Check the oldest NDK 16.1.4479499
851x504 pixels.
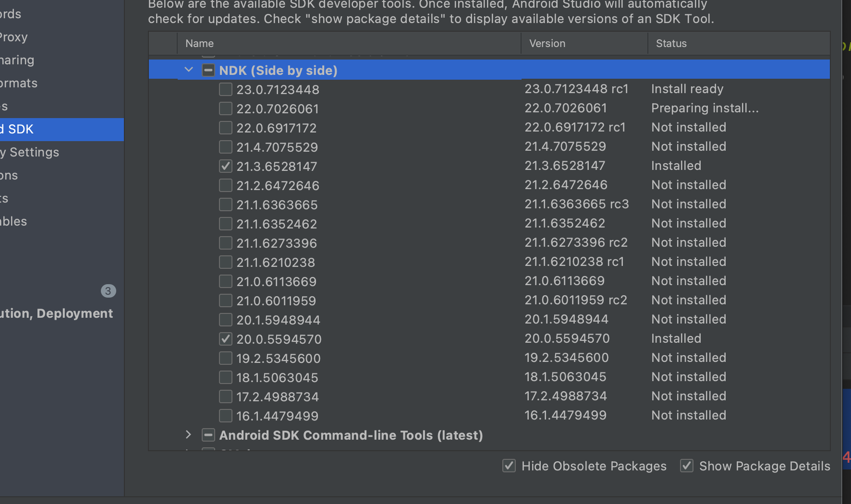tap(225, 415)
